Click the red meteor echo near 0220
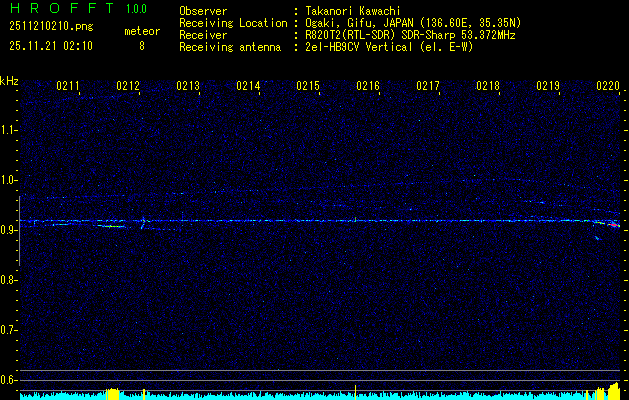This screenshot has height=400, width=629. [x=614, y=225]
